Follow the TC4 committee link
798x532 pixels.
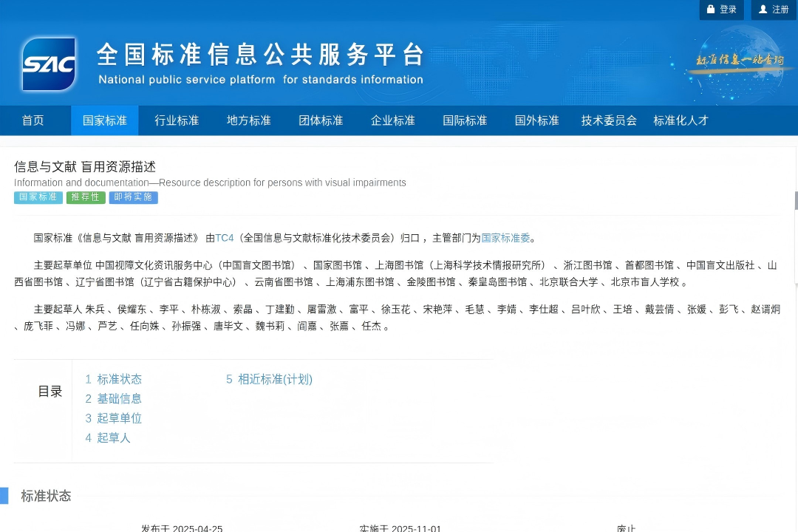224,238
